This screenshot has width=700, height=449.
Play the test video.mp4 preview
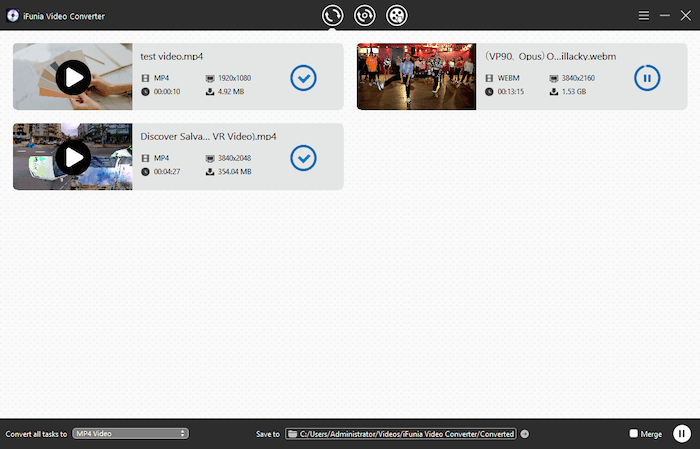point(73,77)
